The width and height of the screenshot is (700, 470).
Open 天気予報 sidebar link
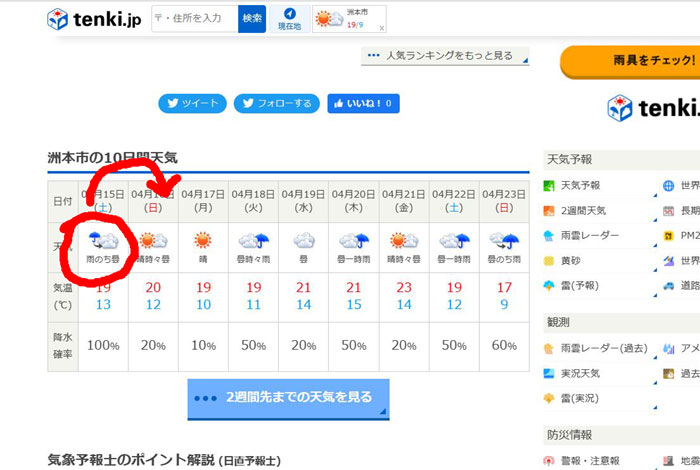pos(582,185)
